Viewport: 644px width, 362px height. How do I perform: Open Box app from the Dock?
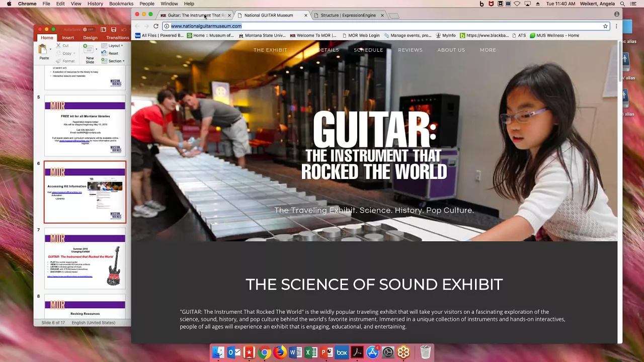(342, 352)
